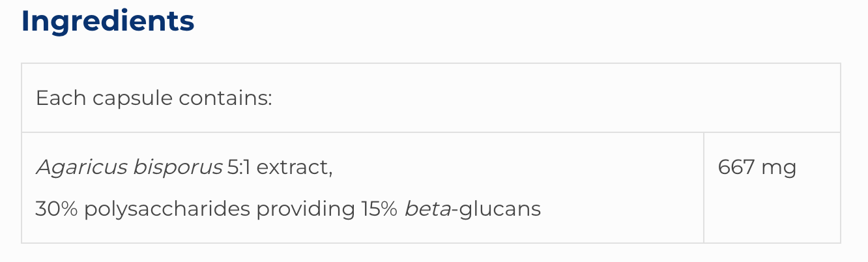
Task: Click the horizontal divider under "Each capsule contains:"
Action: pos(430,132)
